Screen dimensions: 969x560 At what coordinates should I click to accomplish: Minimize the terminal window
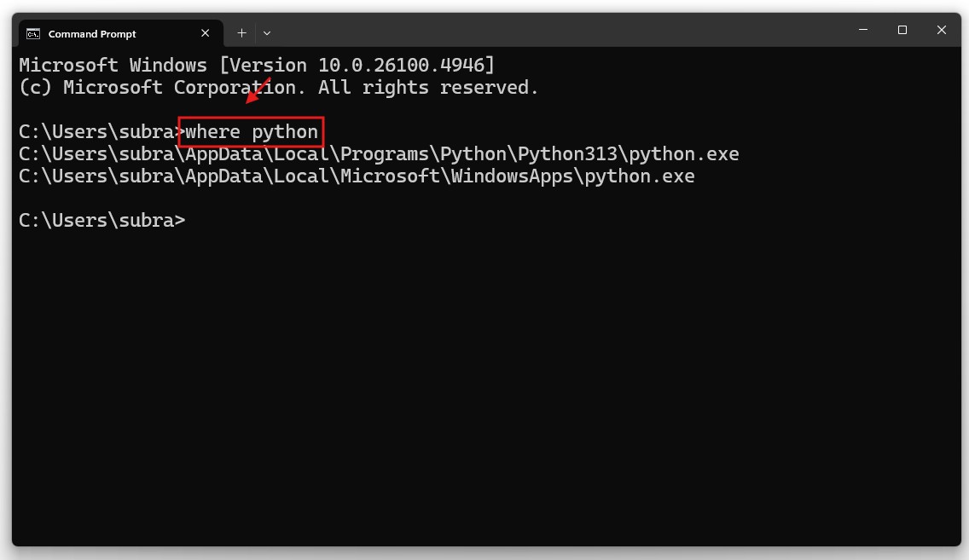click(862, 30)
